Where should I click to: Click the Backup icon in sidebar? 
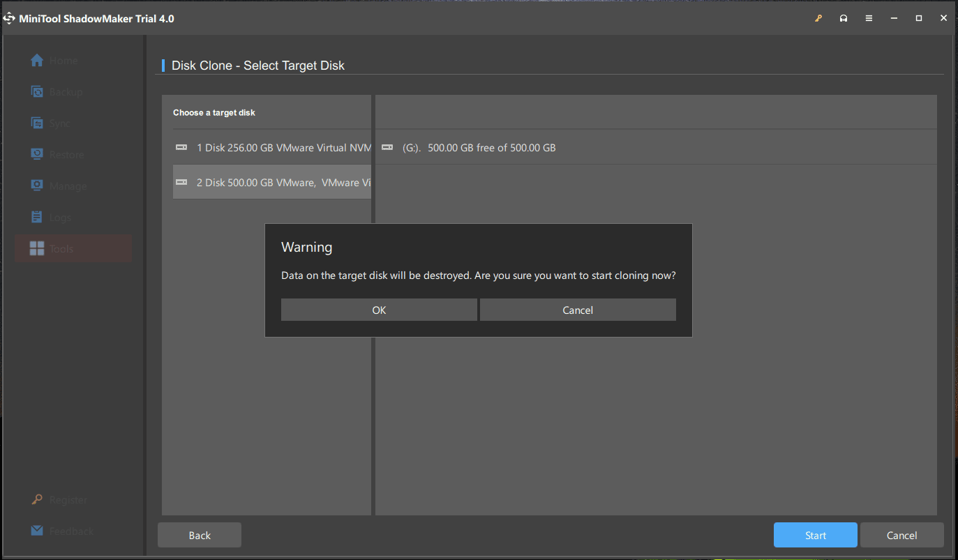(38, 91)
